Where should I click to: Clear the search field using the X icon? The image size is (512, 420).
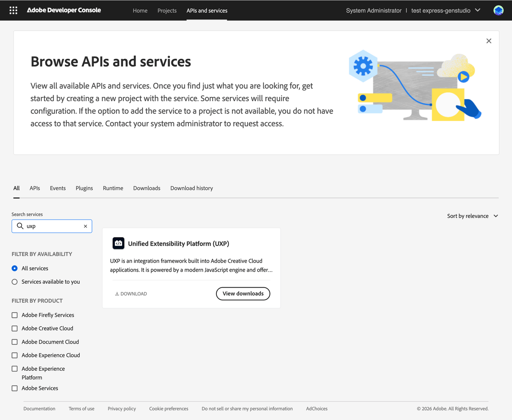click(85, 226)
